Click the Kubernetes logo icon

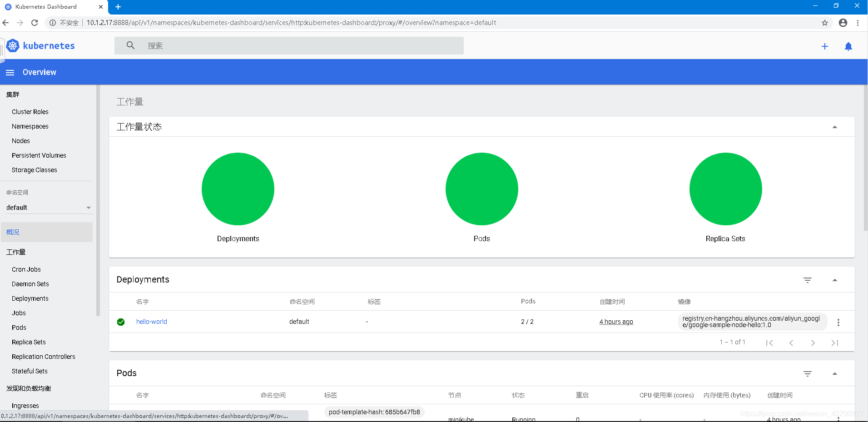13,45
